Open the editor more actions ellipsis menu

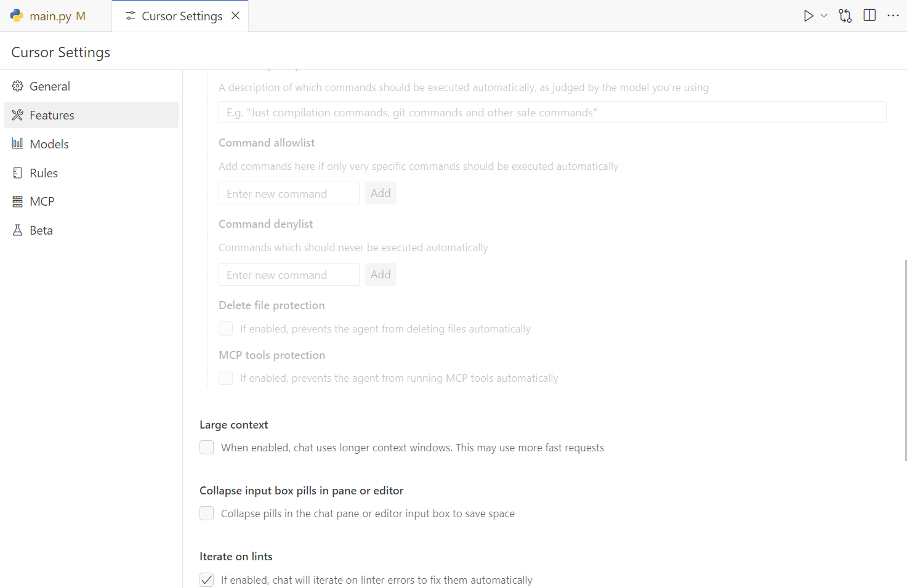coord(893,16)
